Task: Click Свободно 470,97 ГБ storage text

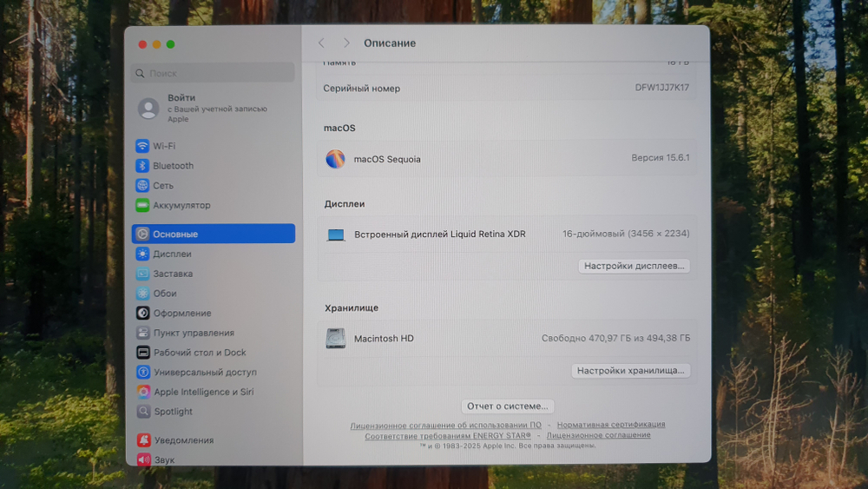Action: coord(615,338)
